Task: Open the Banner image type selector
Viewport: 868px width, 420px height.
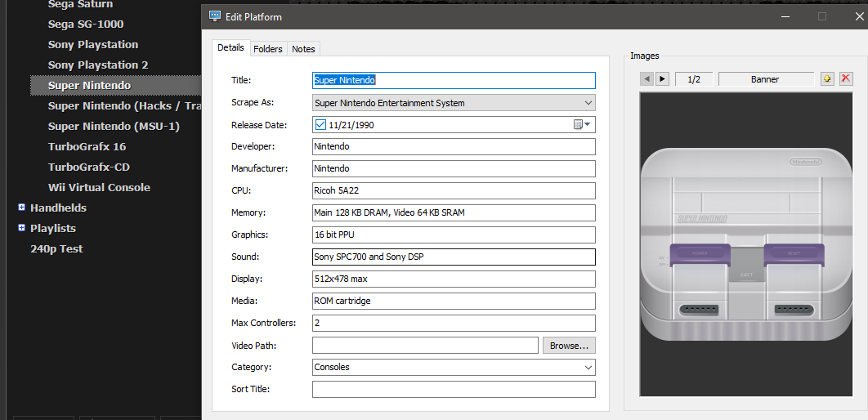Action: [x=766, y=79]
